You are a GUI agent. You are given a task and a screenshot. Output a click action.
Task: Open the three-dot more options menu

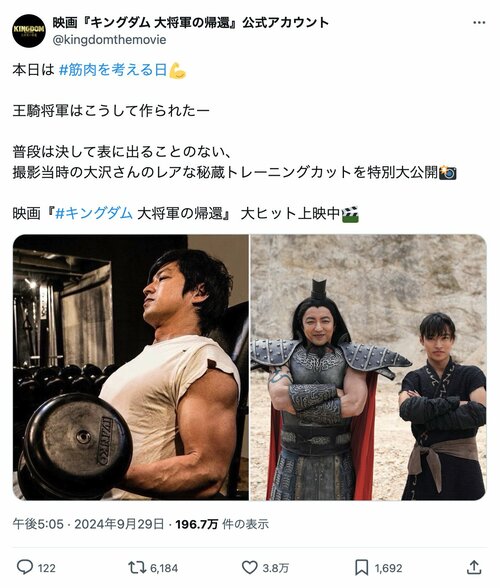[479, 23]
